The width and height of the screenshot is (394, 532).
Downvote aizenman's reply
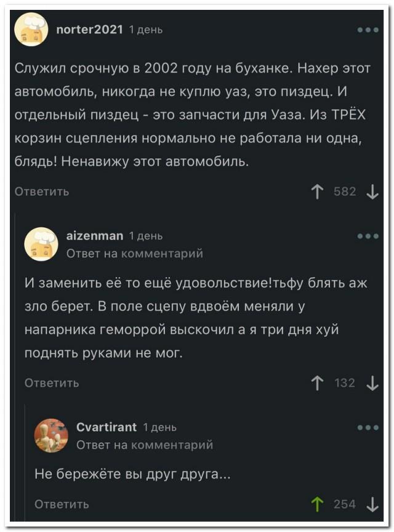click(372, 383)
